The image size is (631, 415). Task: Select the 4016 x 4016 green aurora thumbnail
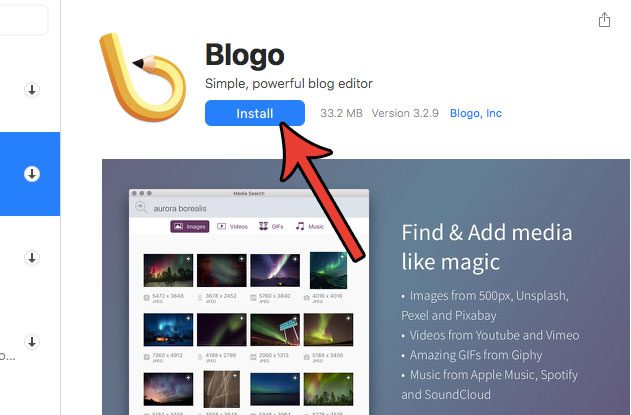[x=328, y=270]
